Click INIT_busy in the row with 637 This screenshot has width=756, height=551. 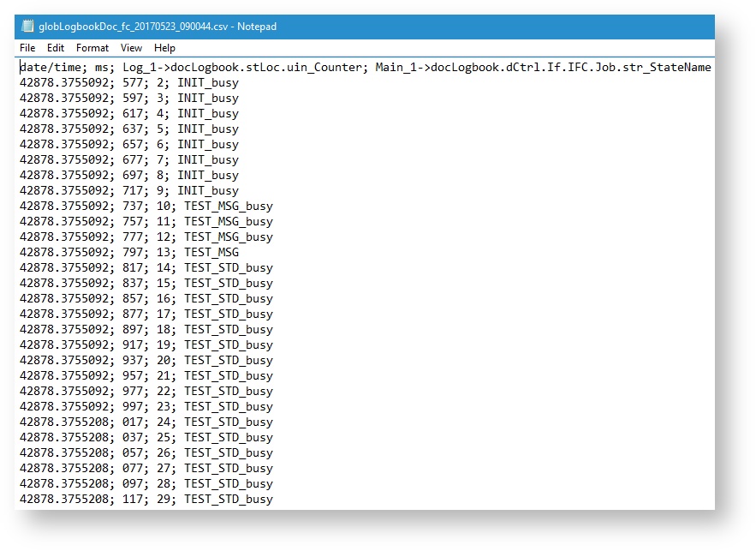(x=208, y=129)
